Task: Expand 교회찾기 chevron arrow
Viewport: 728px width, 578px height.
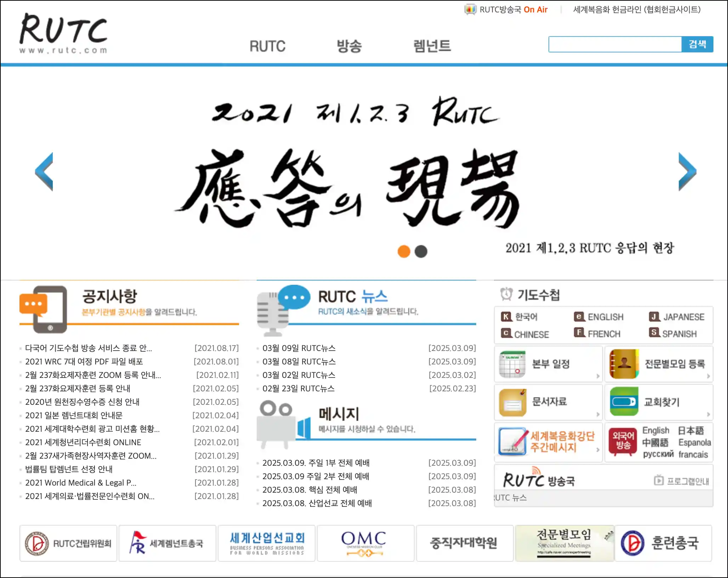Action: click(x=708, y=414)
